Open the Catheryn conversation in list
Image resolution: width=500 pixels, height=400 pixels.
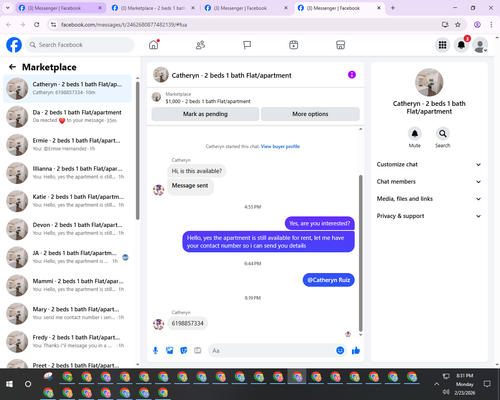pos(67,89)
